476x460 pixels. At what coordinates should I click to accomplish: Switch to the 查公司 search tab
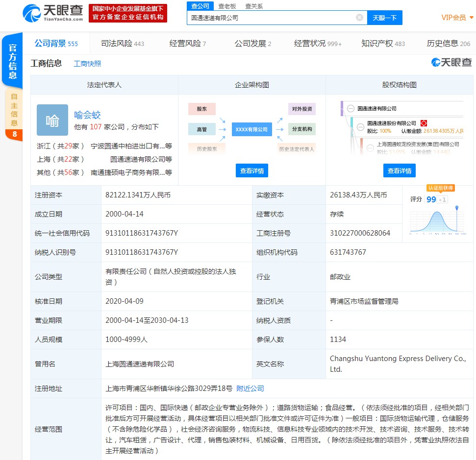(x=200, y=6)
